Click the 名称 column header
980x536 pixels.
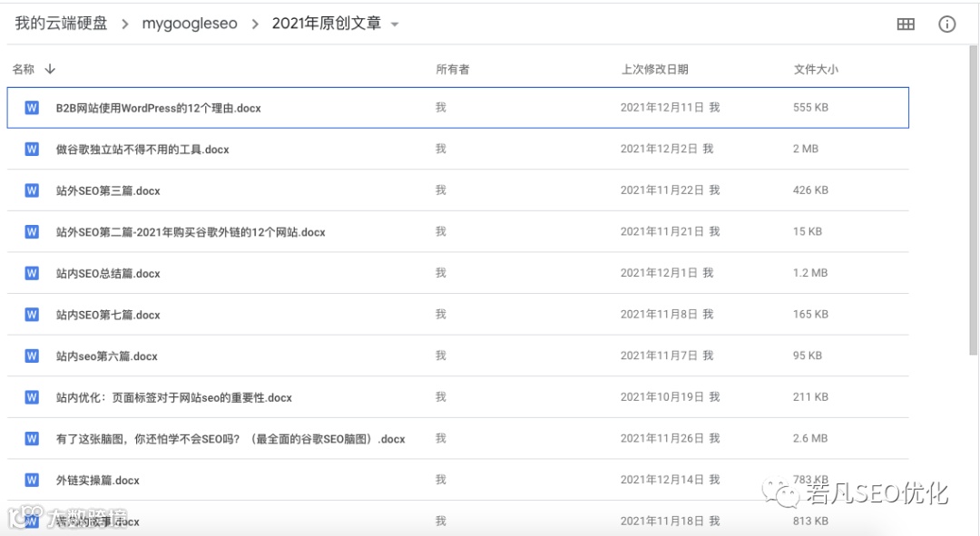[24, 69]
